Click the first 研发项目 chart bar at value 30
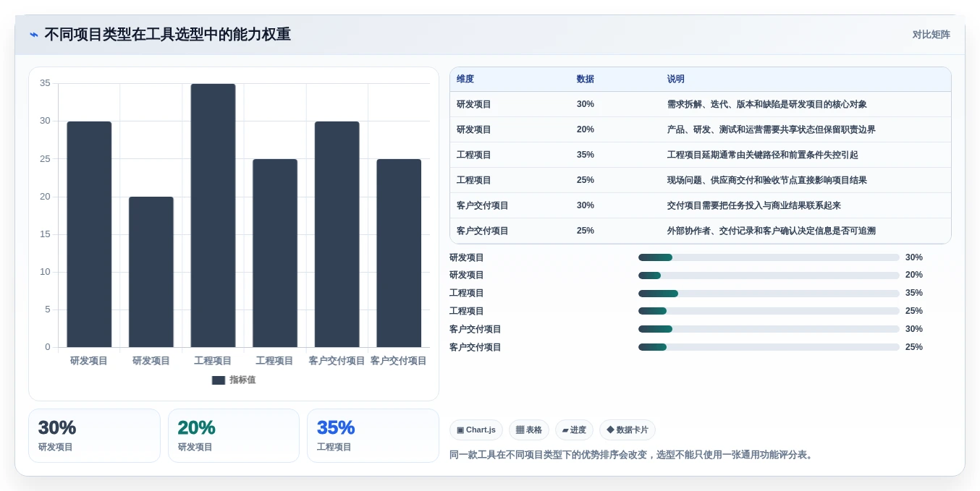 (x=89, y=234)
